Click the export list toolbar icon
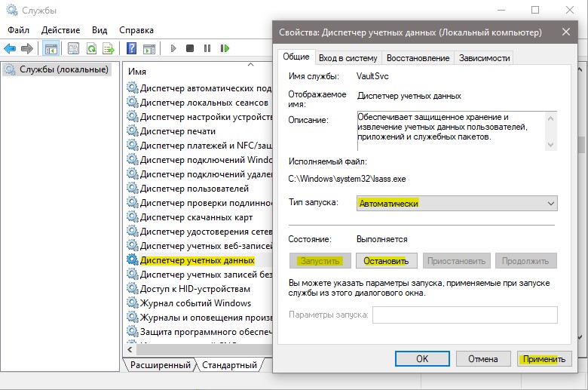 (x=109, y=48)
